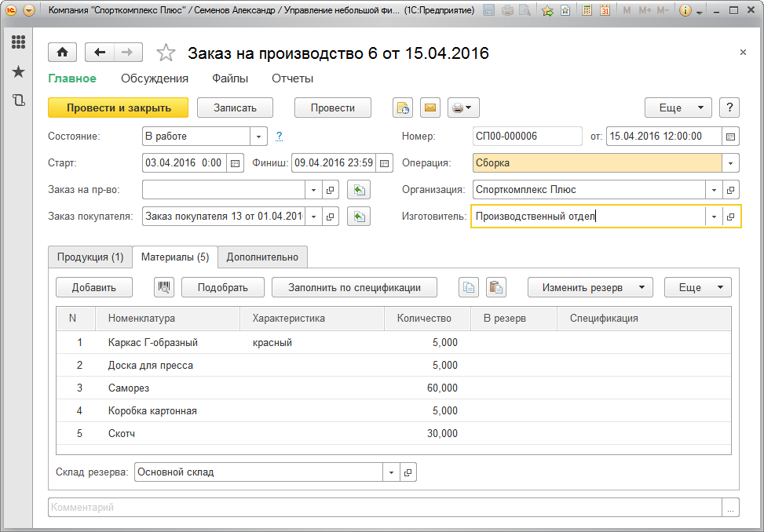The image size is (764, 532).
Task: Add document to favorites with star icon
Action: 166,53
